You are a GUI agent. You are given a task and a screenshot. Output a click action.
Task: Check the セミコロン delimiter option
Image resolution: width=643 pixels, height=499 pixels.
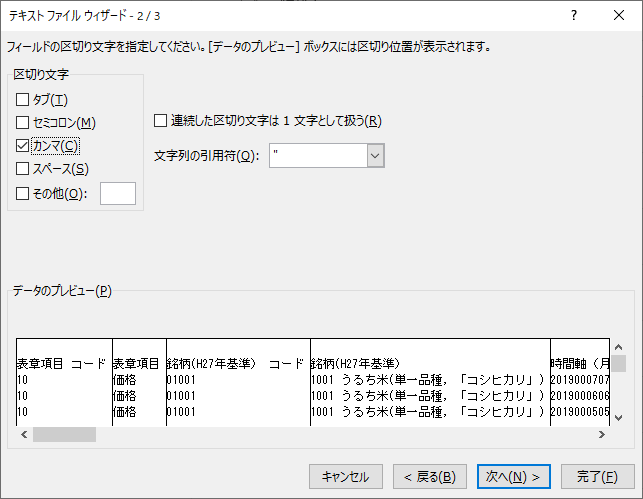tap(23, 122)
